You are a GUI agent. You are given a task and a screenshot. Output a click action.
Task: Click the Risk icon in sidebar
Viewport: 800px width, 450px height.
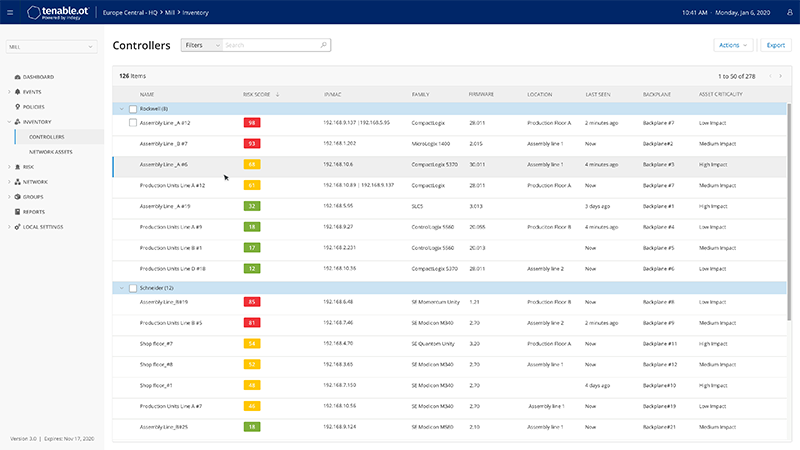point(17,167)
